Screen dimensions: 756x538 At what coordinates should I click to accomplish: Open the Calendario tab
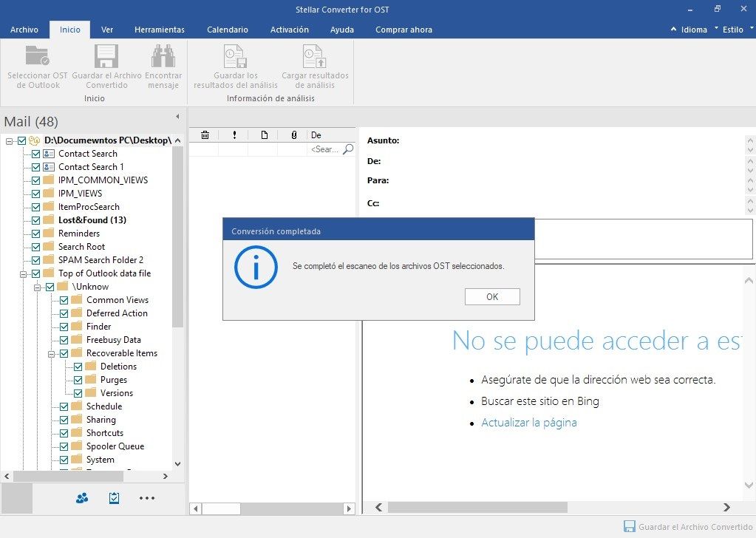coord(228,30)
